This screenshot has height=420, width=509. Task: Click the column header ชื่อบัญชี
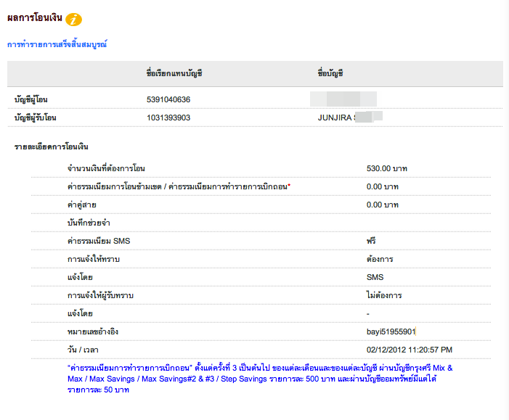(330, 73)
